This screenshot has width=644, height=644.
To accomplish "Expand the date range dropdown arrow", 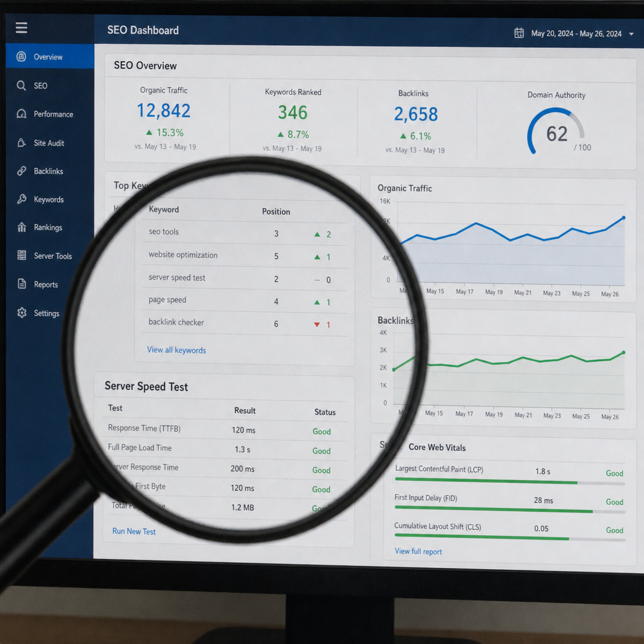I will coord(631,34).
